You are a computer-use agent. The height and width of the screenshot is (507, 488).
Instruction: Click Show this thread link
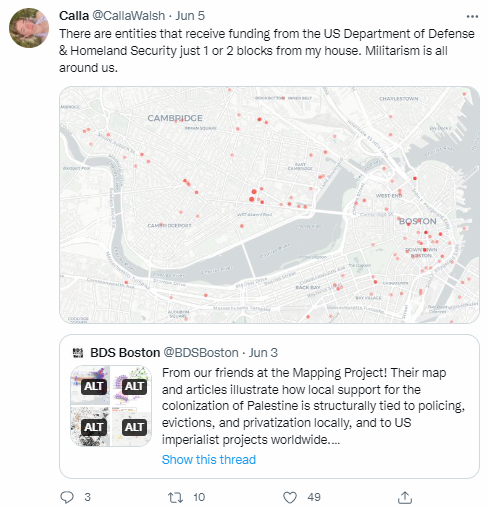[x=209, y=460]
